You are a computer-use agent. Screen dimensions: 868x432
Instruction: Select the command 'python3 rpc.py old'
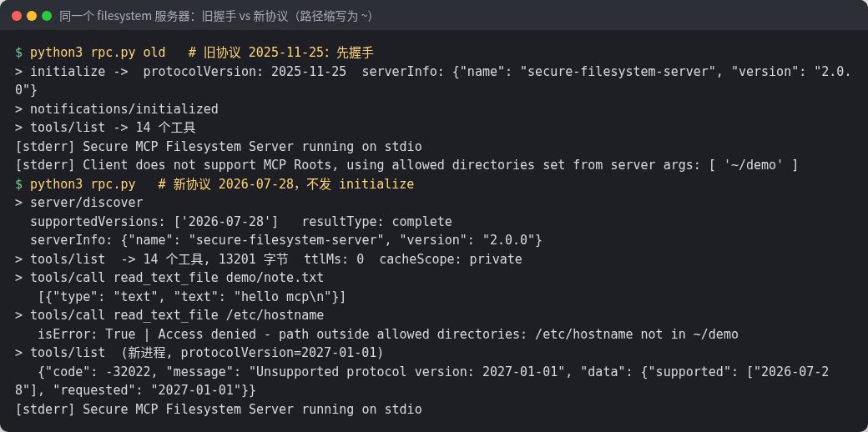point(98,53)
